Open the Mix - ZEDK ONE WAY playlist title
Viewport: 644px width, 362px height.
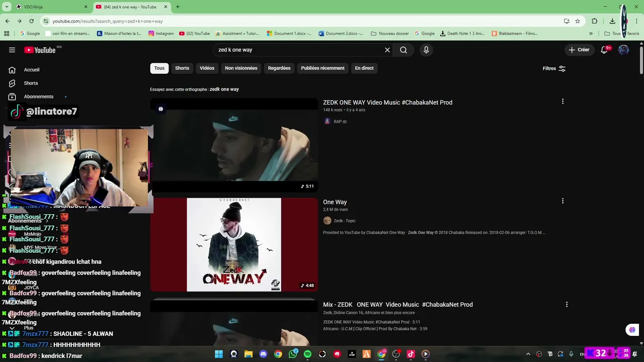[x=397, y=305]
